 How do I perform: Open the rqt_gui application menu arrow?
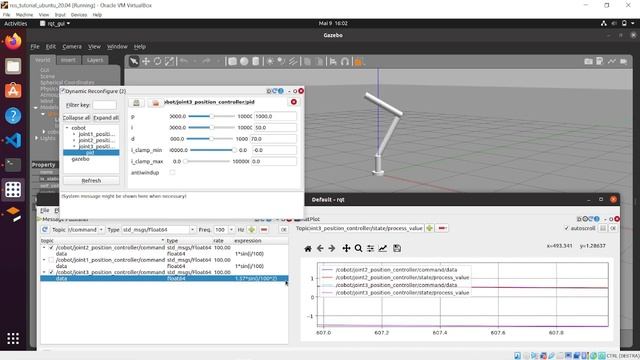[x=68, y=24]
